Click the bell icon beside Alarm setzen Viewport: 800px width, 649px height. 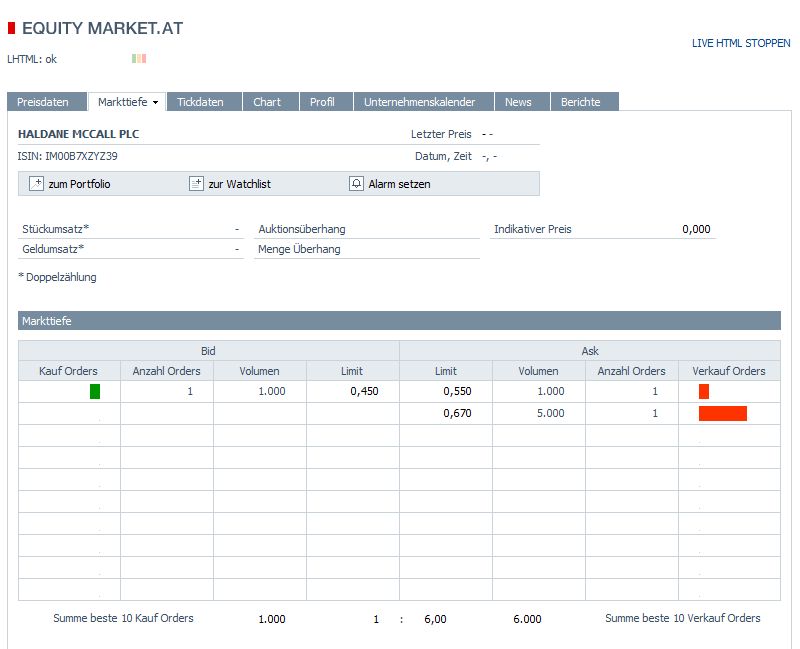tap(358, 183)
